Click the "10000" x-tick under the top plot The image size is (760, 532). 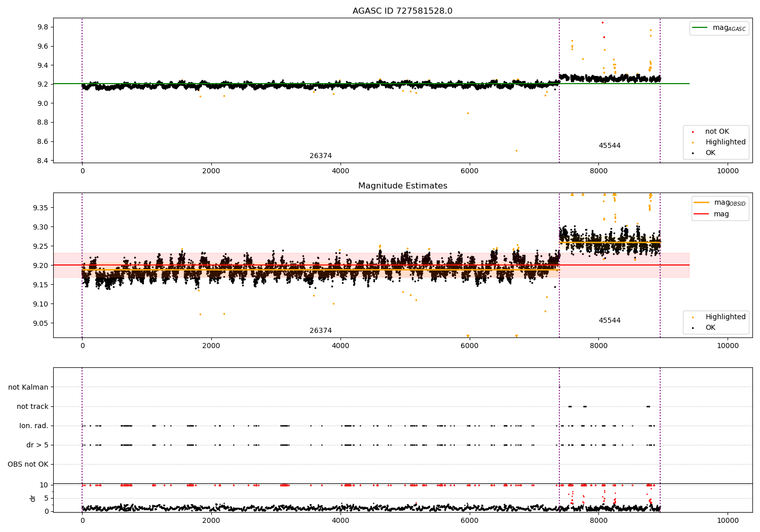[x=728, y=171]
